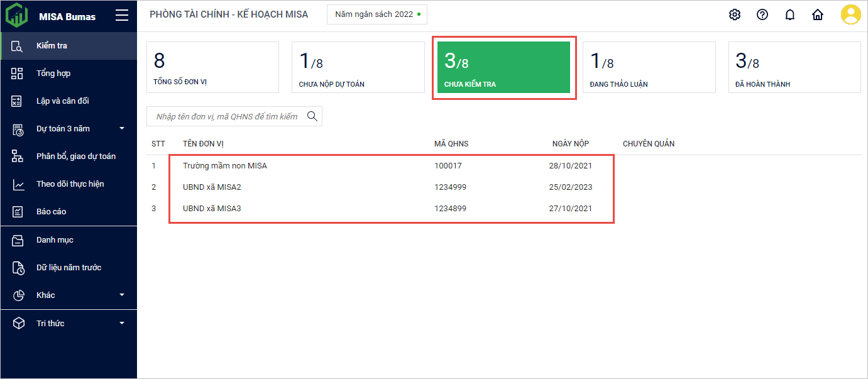
Task: Open Tổng hợp in the sidebar
Action: [53, 74]
